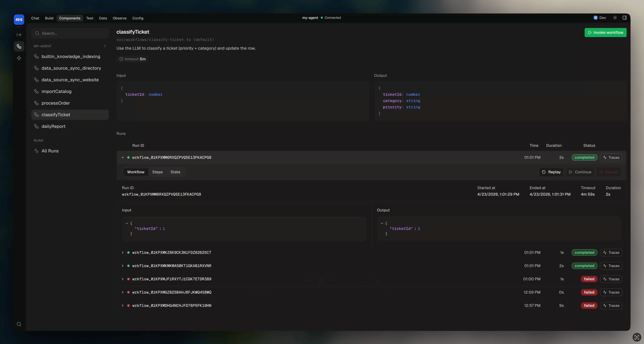Click the data_source_sync_website workflow icon
Viewport: 644px width, 344px height.
36,80
